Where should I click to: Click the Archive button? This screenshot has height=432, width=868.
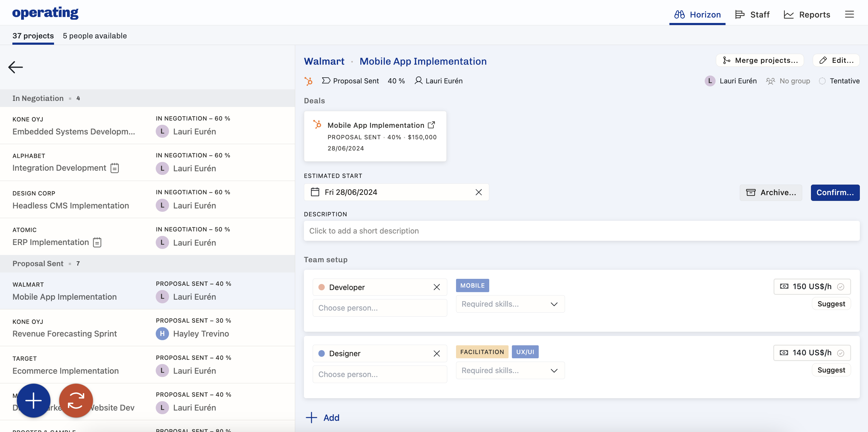[x=771, y=192]
